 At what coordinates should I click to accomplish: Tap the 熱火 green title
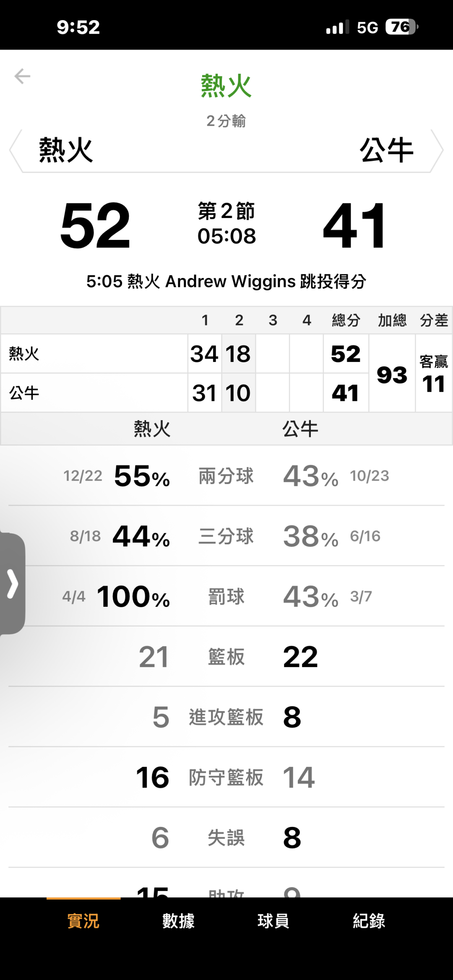pyautogui.click(x=226, y=86)
